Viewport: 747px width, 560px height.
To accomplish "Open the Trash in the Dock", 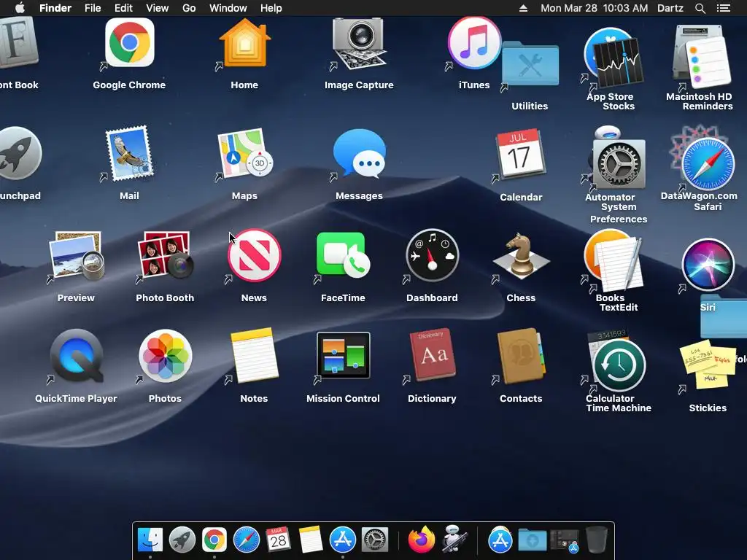I will tap(597, 540).
